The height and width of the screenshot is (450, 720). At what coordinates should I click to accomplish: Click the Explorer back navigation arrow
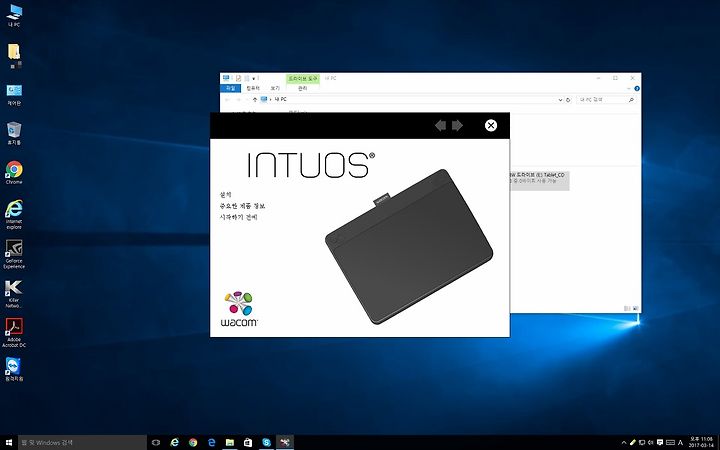(227, 100)
